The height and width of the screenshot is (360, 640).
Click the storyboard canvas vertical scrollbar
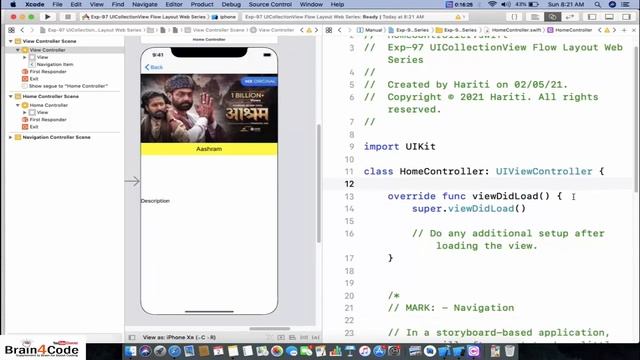coord(318,183)
